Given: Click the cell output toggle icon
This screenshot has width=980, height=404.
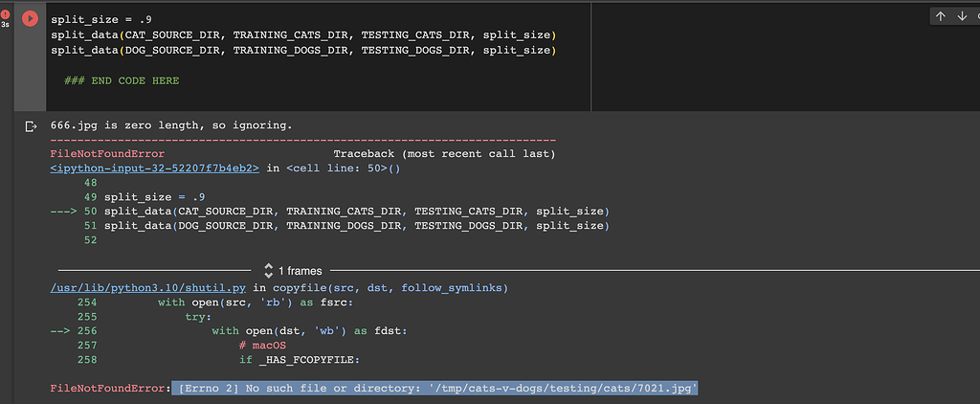Looking at the screenshot, I should pos(29,125).
